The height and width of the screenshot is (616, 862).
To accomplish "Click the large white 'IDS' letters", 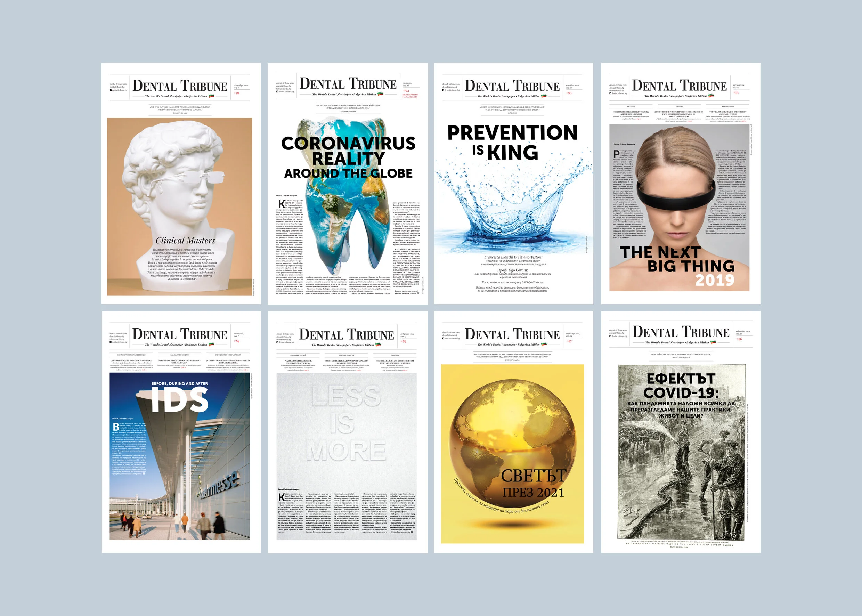I will [179, 399].
